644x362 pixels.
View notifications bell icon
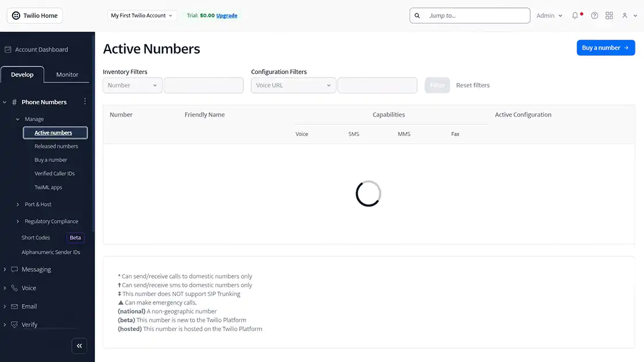(x=575, y=16)
